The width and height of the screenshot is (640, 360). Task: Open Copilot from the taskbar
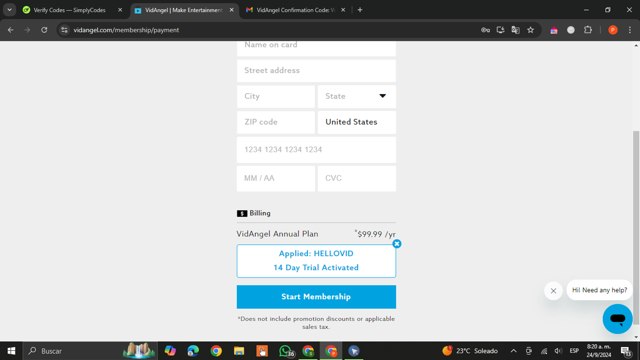[x=170, y=351]
